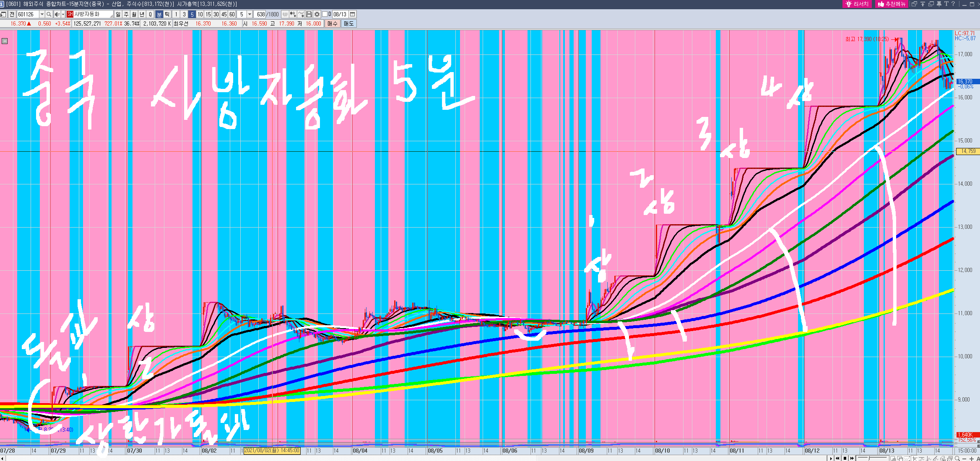Switch to the 10 minute interval
This screenshot has width=980, height=461.
click(200, 14)
